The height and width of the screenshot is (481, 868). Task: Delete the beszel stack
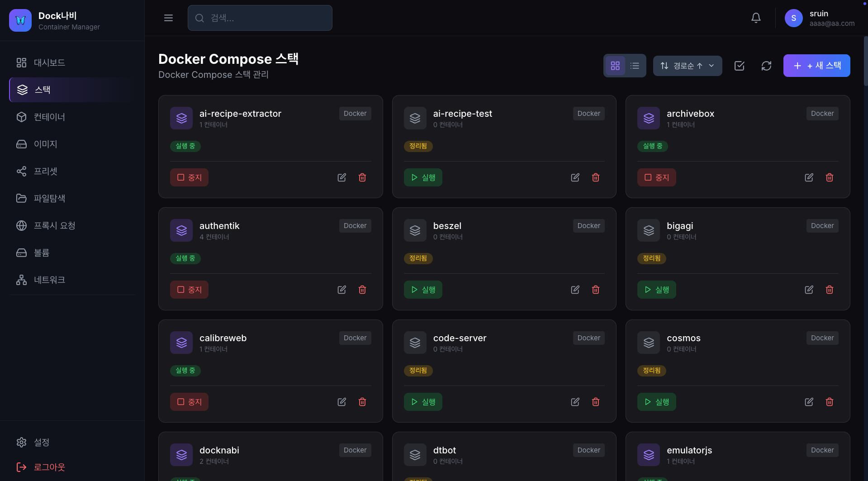[596, 290]
